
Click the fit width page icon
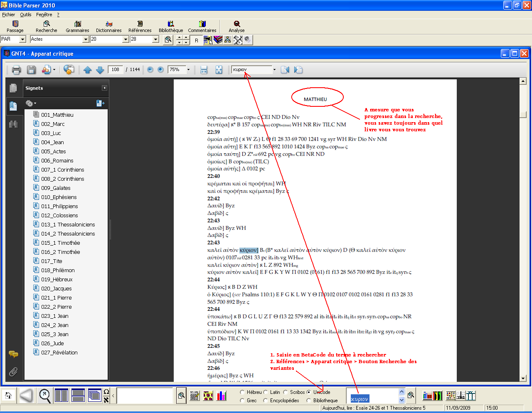[204, 70]
